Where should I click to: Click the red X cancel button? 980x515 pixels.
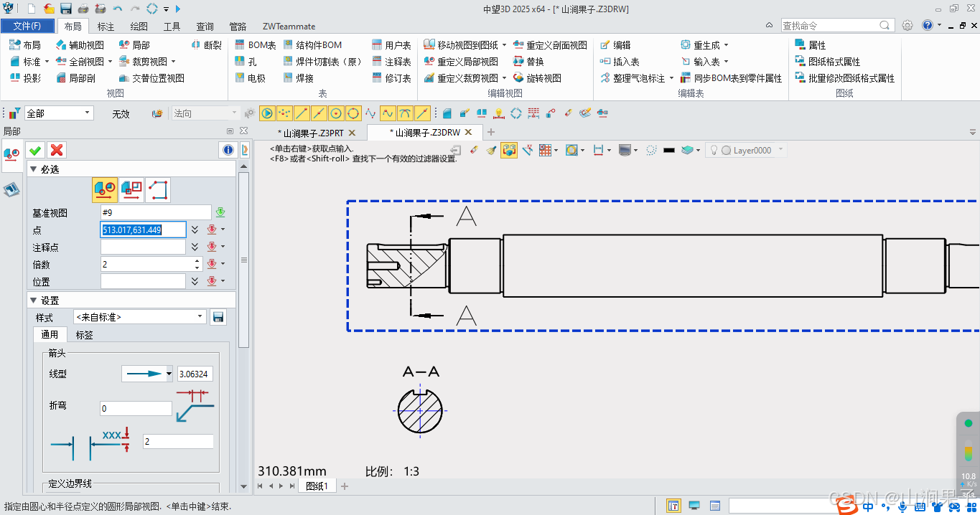tap(57, 150)
